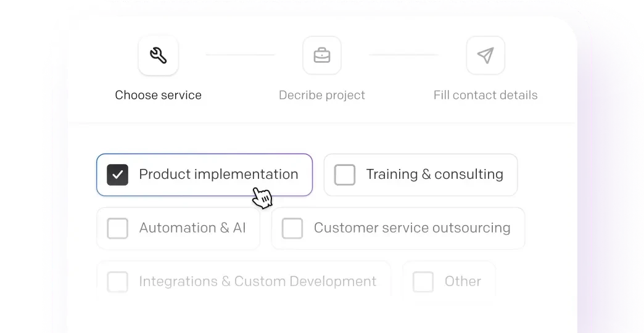This screenshot has height=333, width=644.
Task: Click the Product implementation option label
Action: [218, 175]
